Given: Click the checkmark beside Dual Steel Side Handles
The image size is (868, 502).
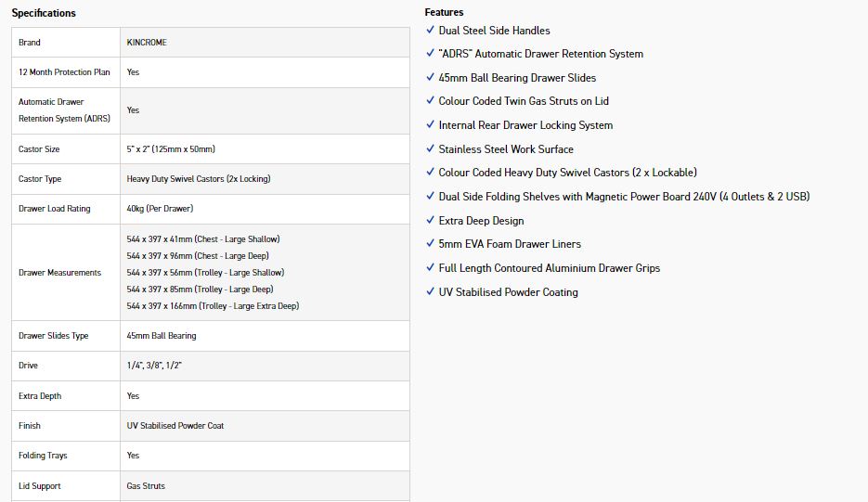Looking at the screenshot, I should pyautogui.click(x=430, y=30).
